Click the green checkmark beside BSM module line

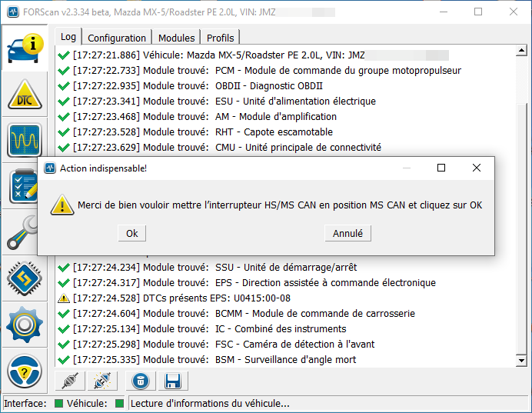click(64, 360)
